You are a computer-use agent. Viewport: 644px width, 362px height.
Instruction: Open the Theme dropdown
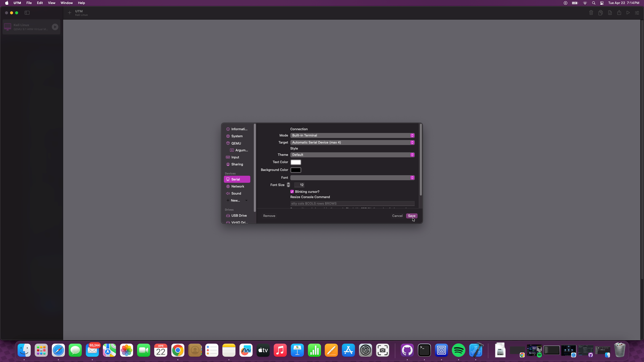[352, 155]
